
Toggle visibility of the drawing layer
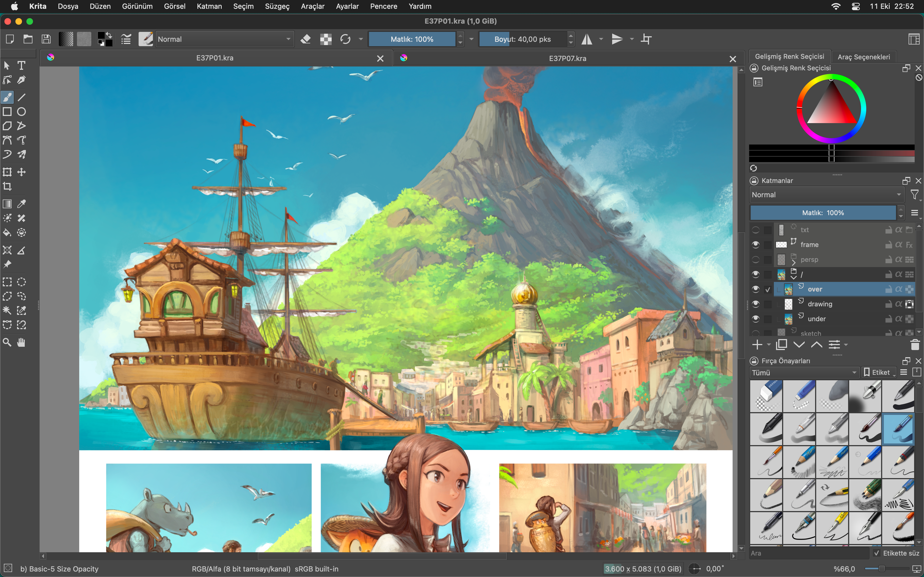click(x=756, y=304)
